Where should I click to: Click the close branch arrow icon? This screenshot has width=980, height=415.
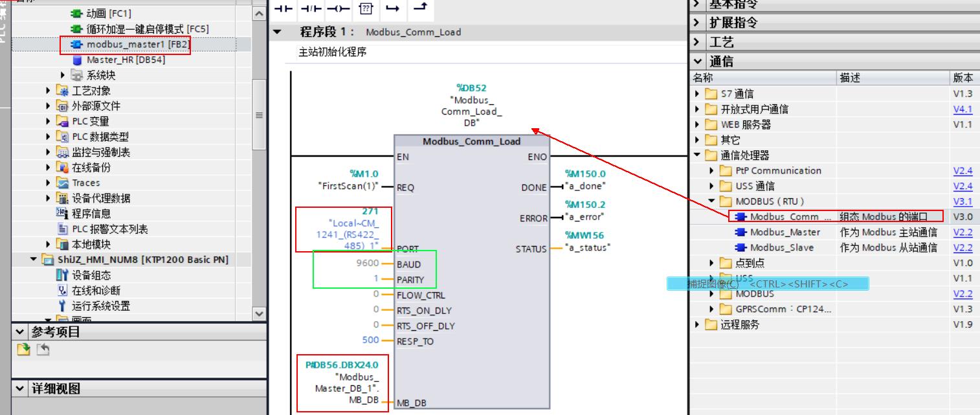[x=421, y=8]
